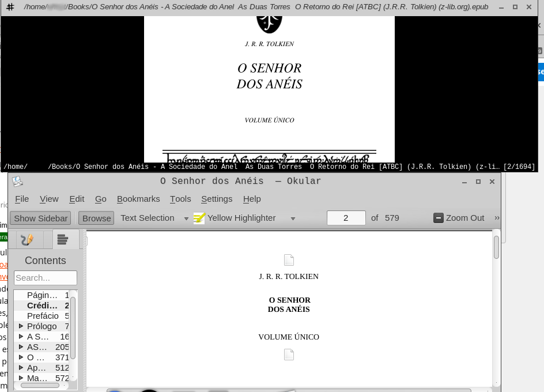Expand the contents entry at page 512
Screen dimensions: 544x392
21,368
